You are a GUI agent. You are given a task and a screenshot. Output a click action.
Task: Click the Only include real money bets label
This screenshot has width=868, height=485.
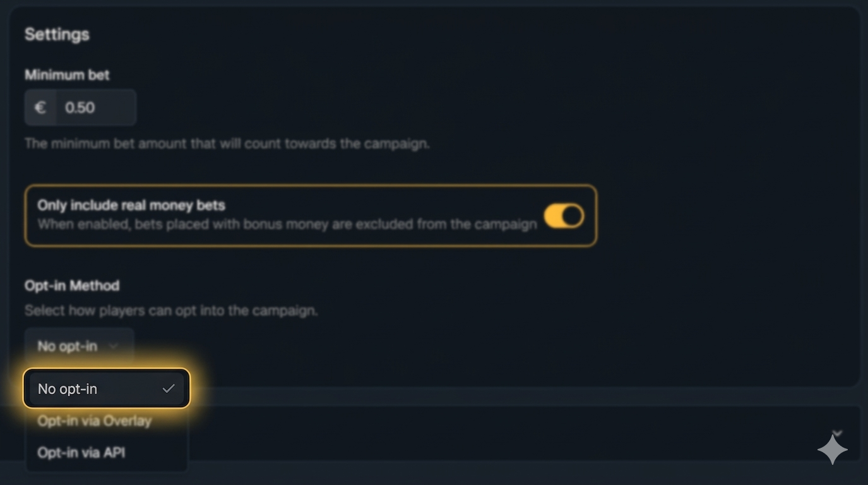[131, 205]
